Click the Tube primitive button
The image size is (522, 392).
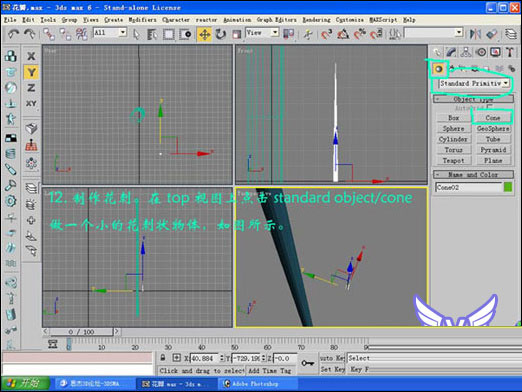click(493, 139)
